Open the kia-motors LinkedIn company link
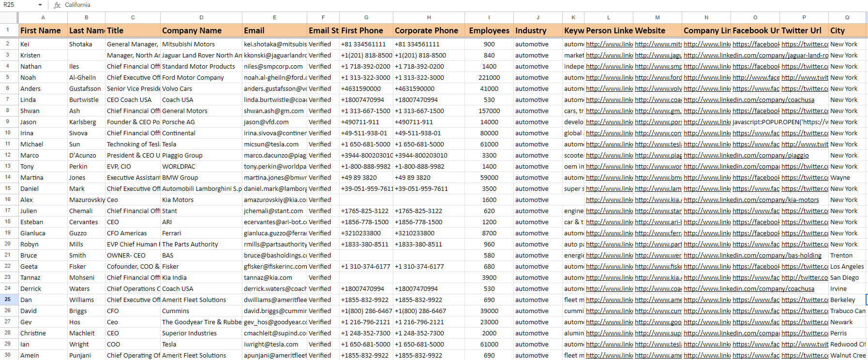Viewport: 868px width, 360px height. coord(751,200)
